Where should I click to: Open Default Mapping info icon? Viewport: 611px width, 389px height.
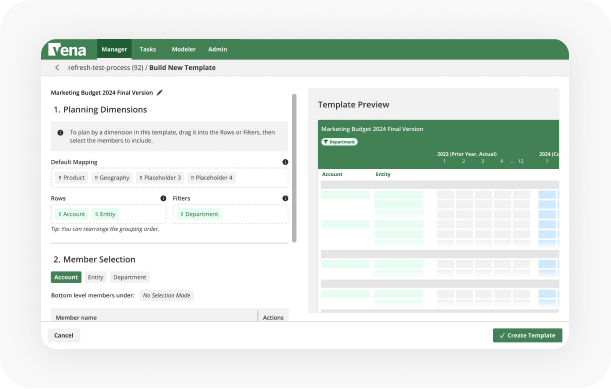pyautogui.click(x=285, y=162)
